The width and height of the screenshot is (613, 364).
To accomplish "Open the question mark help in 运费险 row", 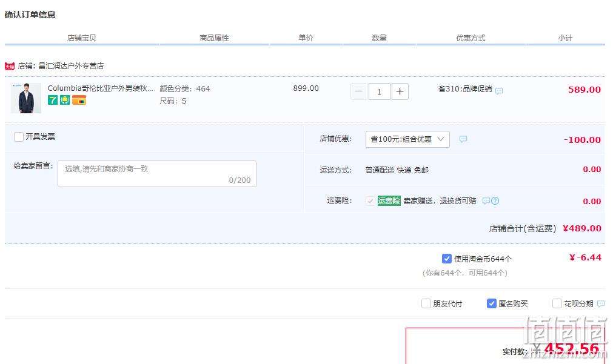I will (495, 200).
